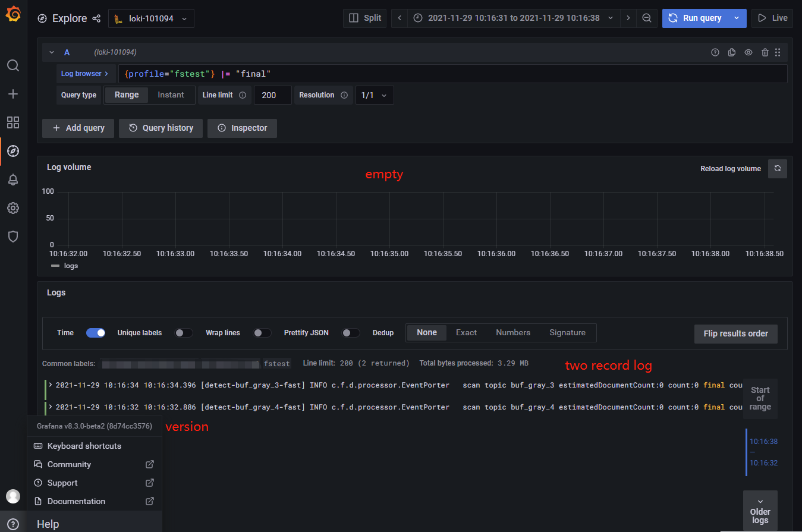Viewport: 802px width, 532px height.
Task: Open Documentation from Help menu
Action: [x=95, y=501]
